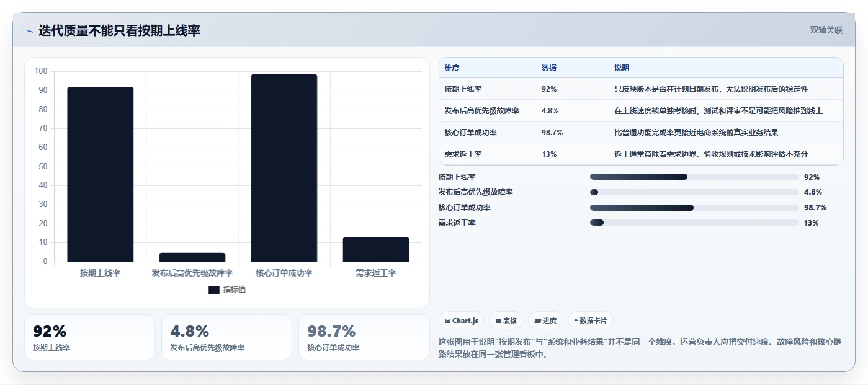The image size is (868, 385).
Task: Click the 需求返工率 progress bar
Action: pyautogui.click(x=694, y=223)
